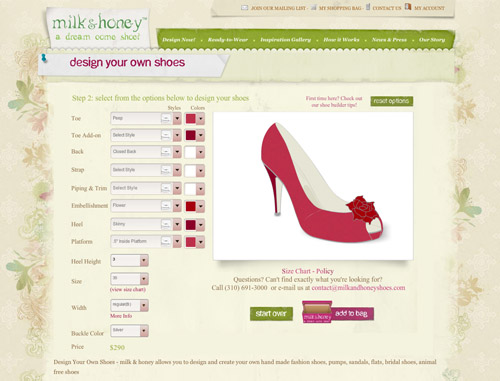Open the Toe style dropdown arrow
500x381 pixels.
click(x=177, y=118)
